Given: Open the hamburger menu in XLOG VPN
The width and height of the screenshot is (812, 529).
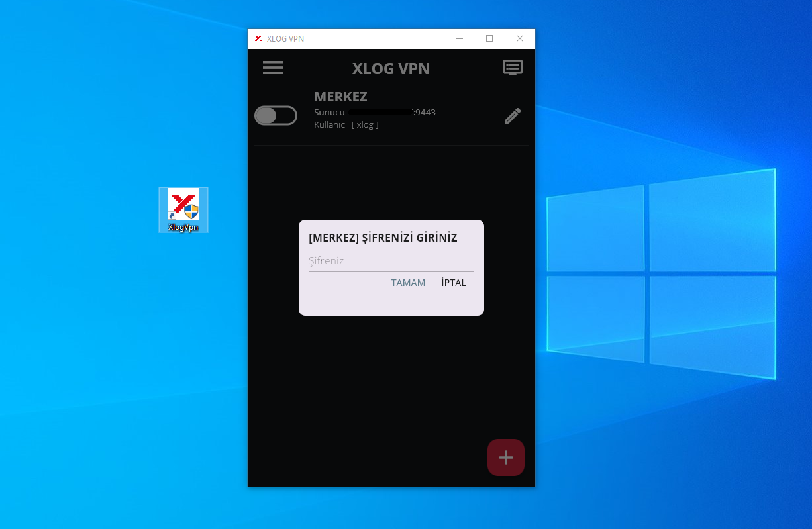Looking at the screenshot, I should point(273,68).
